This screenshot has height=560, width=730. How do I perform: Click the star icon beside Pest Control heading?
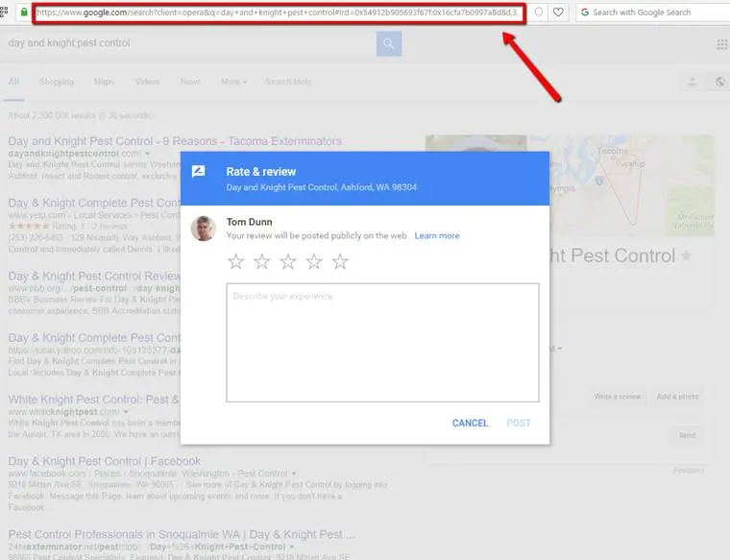click(686, 256)
